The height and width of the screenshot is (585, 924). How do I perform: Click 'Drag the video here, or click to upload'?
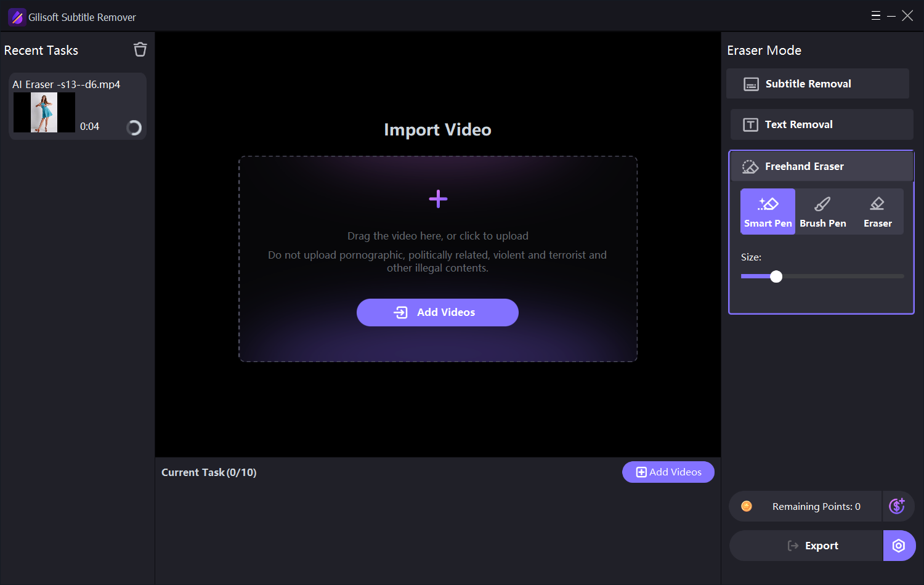[x=438, y=236]
